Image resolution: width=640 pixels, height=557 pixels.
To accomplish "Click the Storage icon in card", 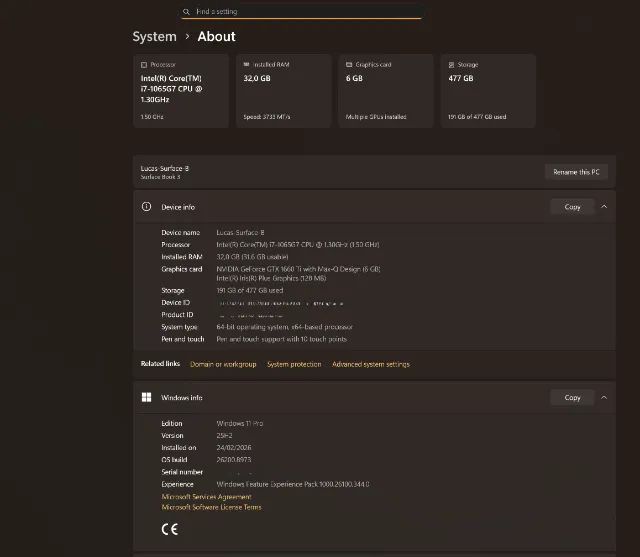I will 451,64.
